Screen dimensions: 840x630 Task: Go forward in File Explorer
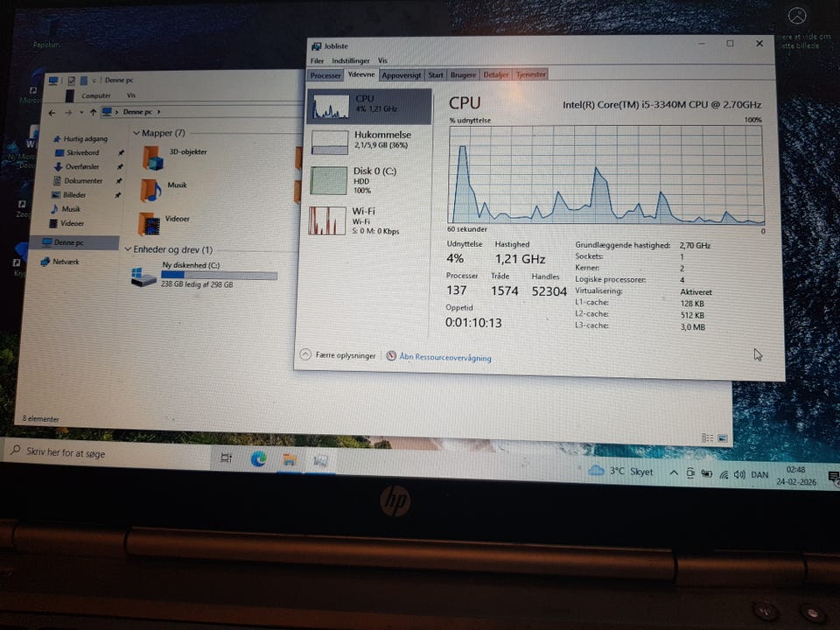click(68, 113)
